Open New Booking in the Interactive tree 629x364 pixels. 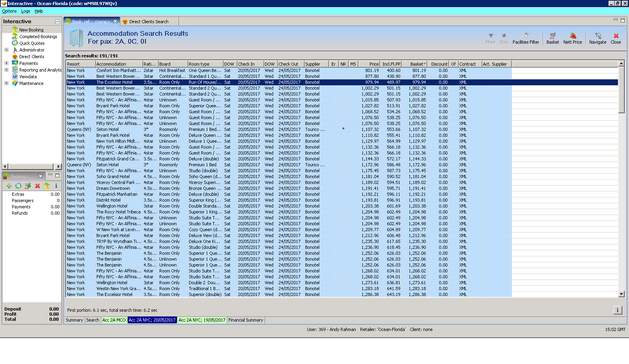(31, 30)
